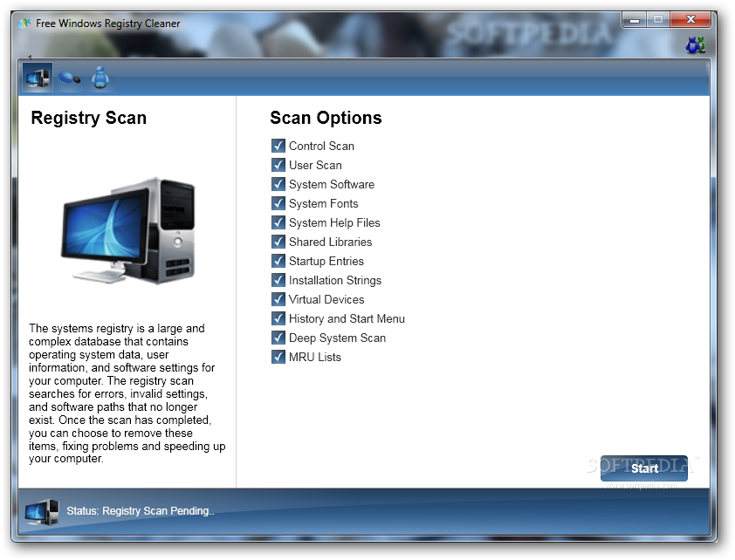
Task: Start the registry scan
Action: click(x=644, y=468)
